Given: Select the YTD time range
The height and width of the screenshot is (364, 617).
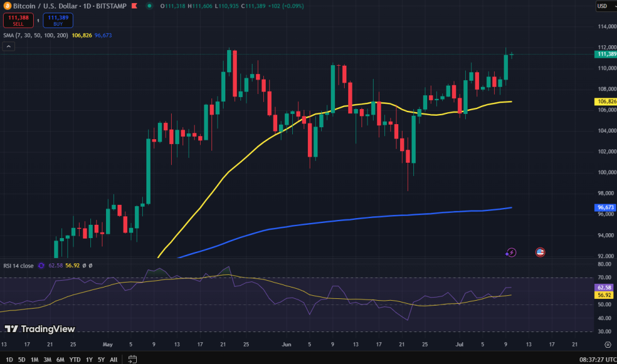Looking at the screenshot, I should [75, 360].
